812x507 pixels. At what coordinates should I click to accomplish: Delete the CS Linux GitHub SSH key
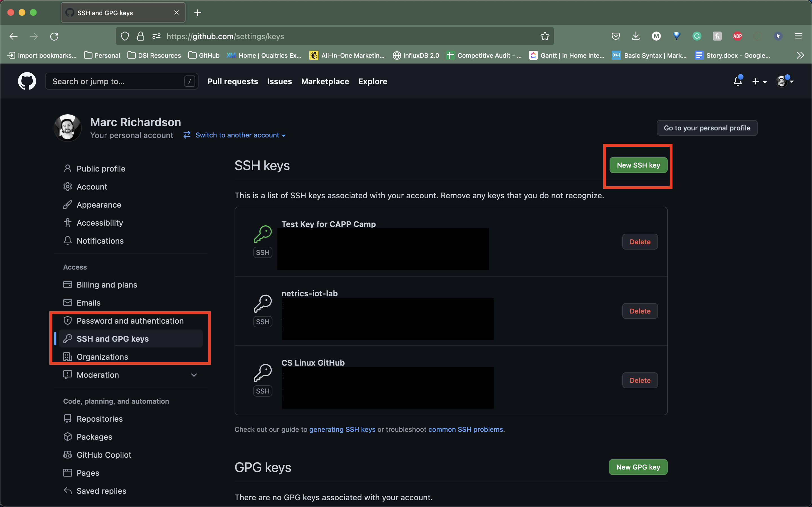click(x=639, y=380)
